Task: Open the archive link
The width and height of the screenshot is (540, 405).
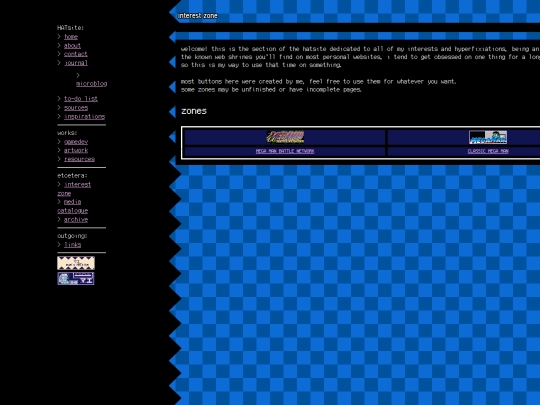Action: coord(76,219)
